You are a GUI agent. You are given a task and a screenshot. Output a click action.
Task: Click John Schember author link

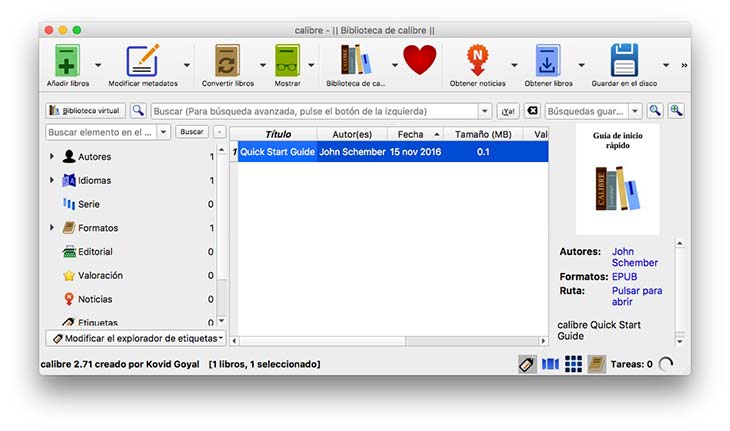tap(635, 257)
